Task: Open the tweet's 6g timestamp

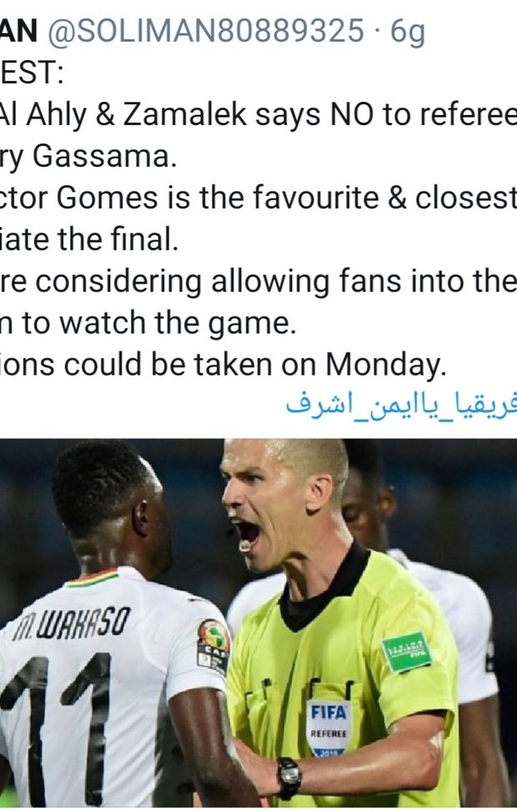Action: click(408, 33)
